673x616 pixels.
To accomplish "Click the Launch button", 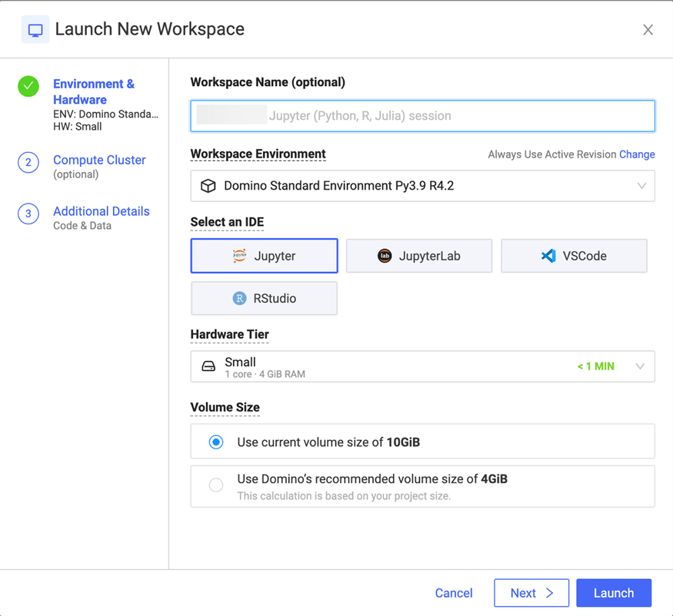I will pos(614,593).
